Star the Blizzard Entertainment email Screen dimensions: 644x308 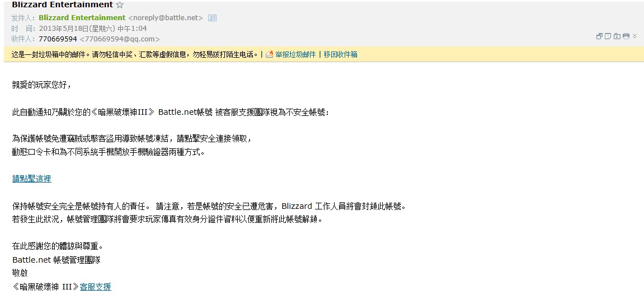pyautogui.click(x=120, y=5)
